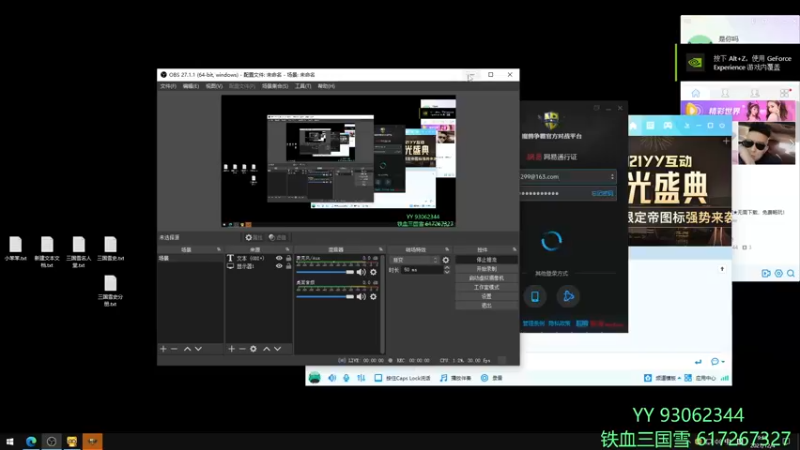Screen dimensions: 800x450
Task: Toggle Caps Lock talk checkbox in YY toolbar
Action: click(x=378, y=378)
